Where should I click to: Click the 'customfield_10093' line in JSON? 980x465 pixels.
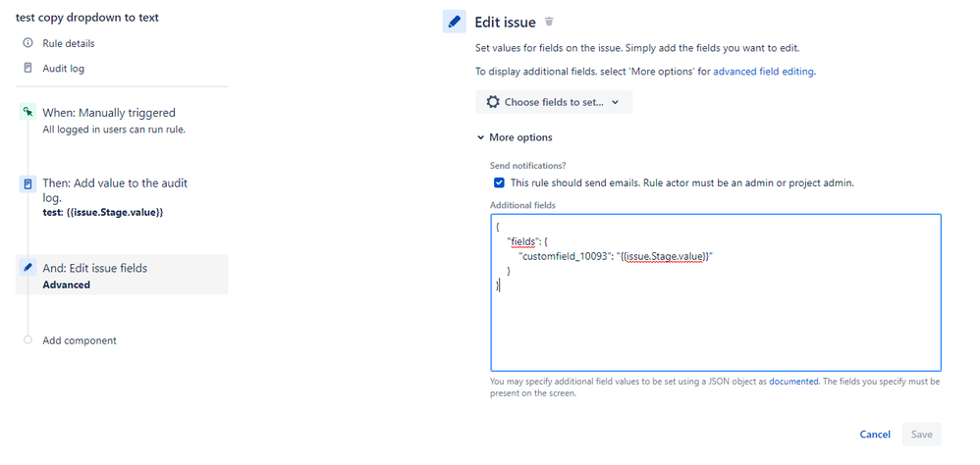tap(616, 256)
